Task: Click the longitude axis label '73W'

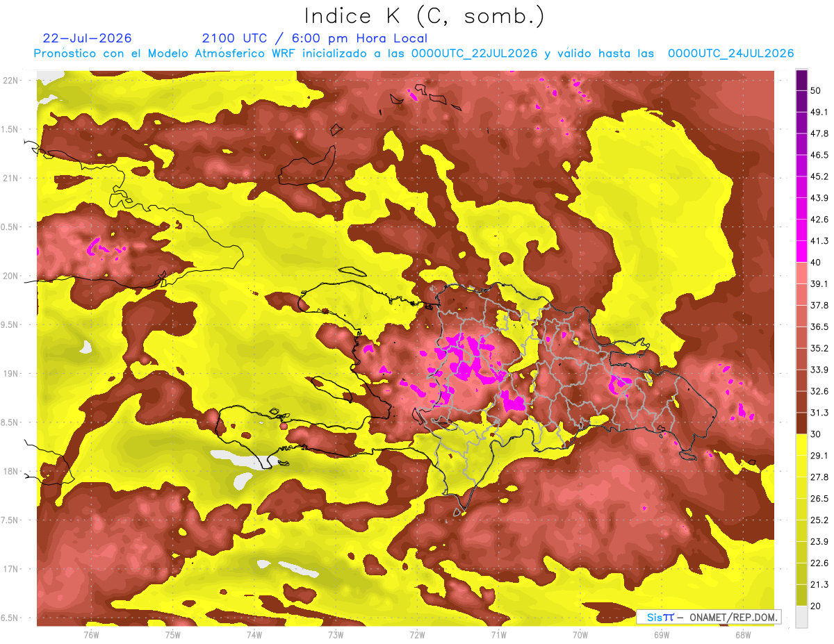Action: tap(336, 635)
